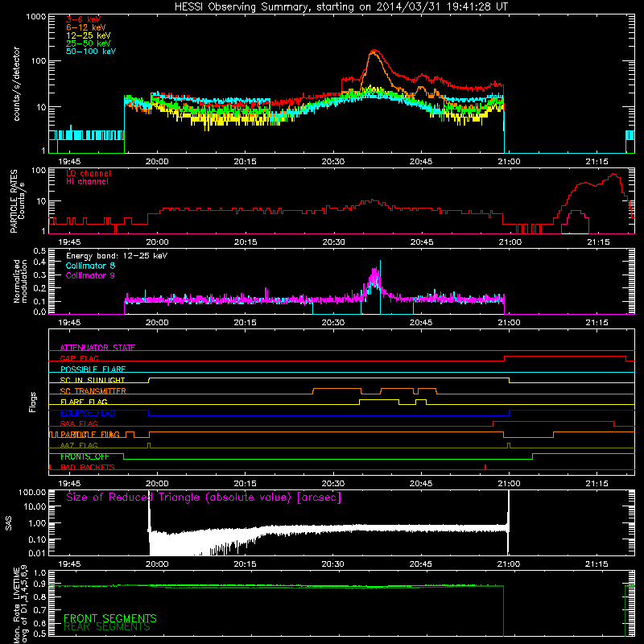Click the cyan "50-100 keV" legend entry
The width and height of the screenshot is (644, 644).
click(x=91, y=52)
